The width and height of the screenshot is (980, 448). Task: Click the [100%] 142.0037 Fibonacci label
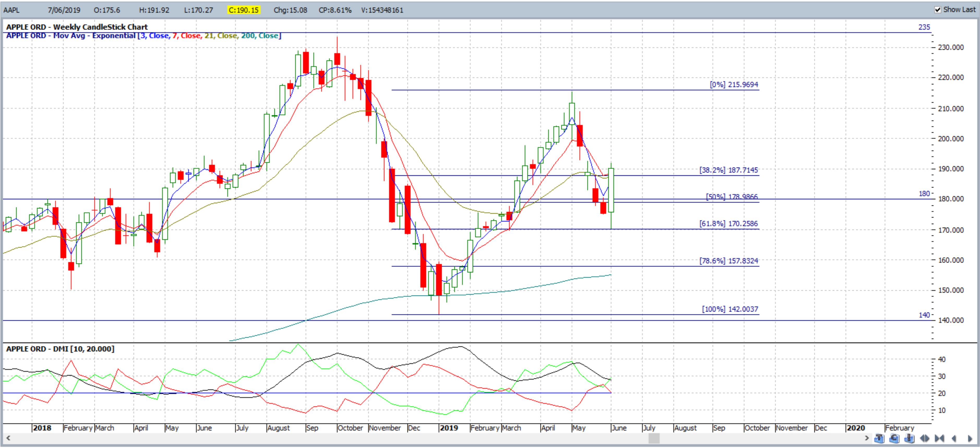coord(730,309)
